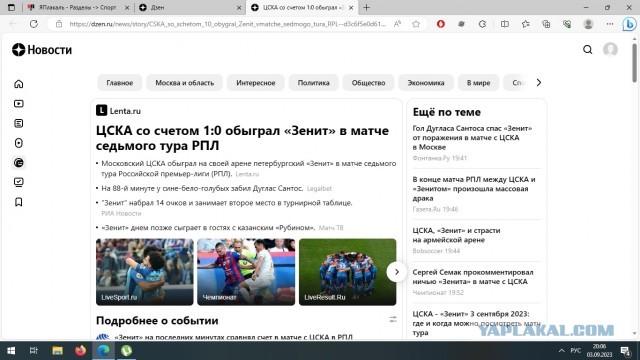Image resolution: width=640 pixels, height=360 pixels.
Task: Show next story photo with carousel arrow
Action: click(x=396, y=272)
